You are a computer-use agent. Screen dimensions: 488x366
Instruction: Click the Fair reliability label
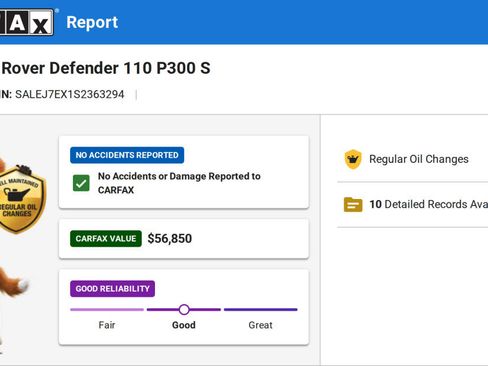click(x=107, y=325)
